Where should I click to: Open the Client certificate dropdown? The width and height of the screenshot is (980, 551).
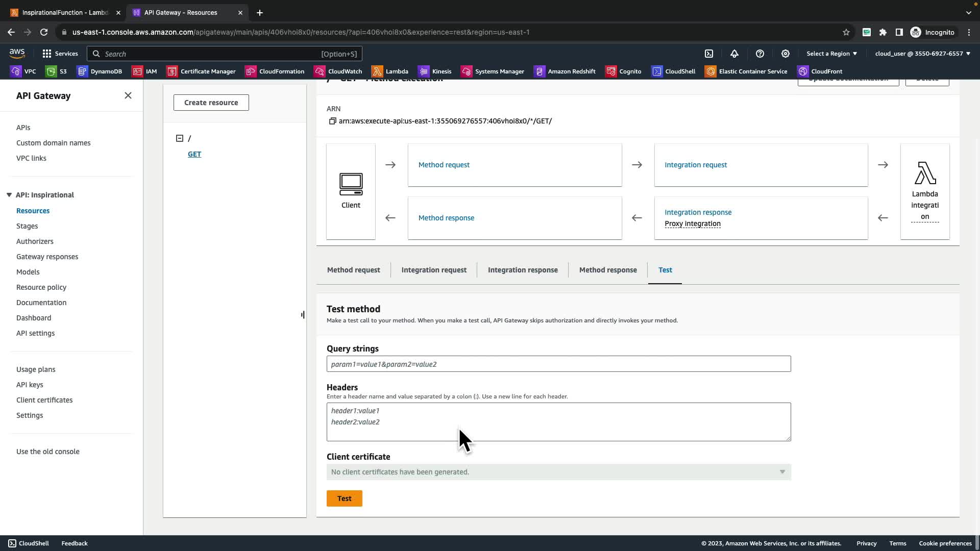[x=558, y=472]
